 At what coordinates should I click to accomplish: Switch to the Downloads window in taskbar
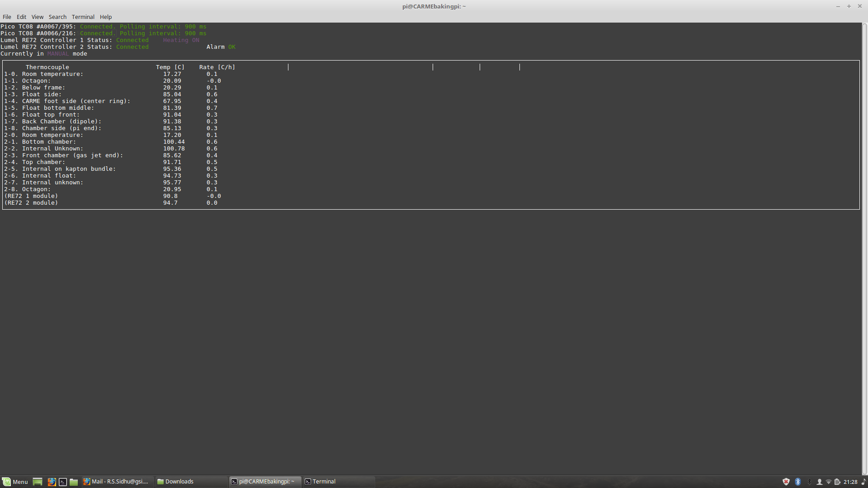pos(191,482)
